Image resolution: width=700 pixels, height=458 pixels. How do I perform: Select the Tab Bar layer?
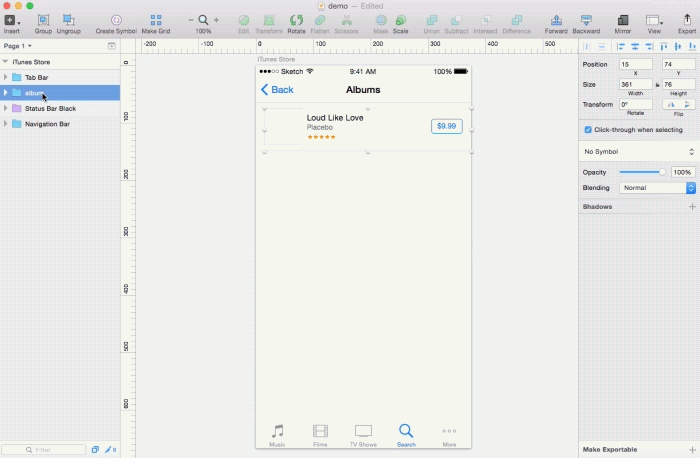60,77
